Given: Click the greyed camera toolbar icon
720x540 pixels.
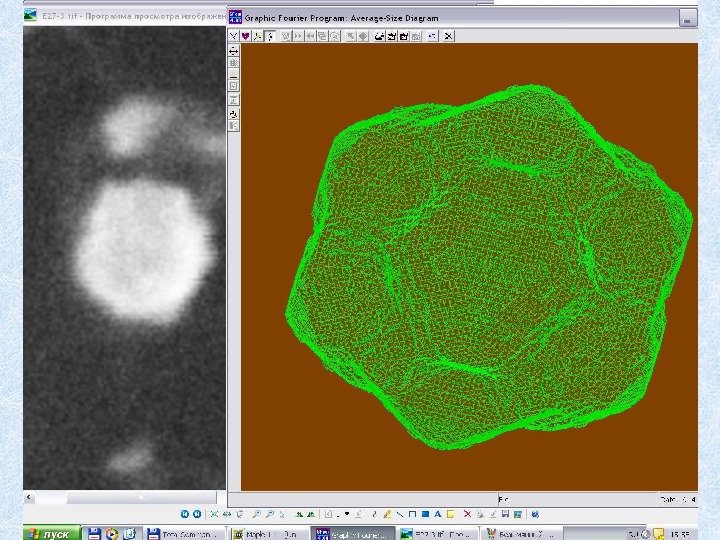Looking at the screenshot, I should [416, 36].
